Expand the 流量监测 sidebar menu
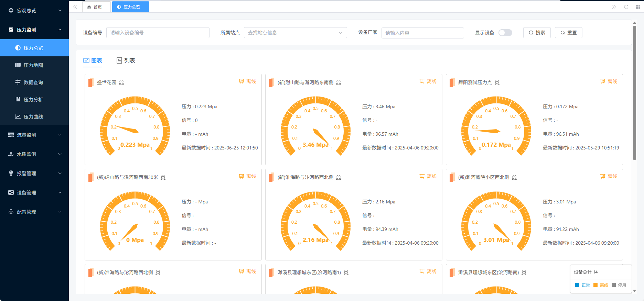Image resolution: width=644 pixels, height=301 pixels. pyautogui.click(x=34, y=135)
